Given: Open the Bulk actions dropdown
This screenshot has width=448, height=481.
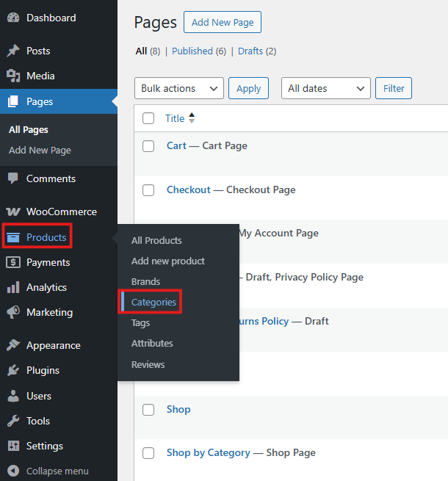Looking at the screenshot, I should pos(179,89).
